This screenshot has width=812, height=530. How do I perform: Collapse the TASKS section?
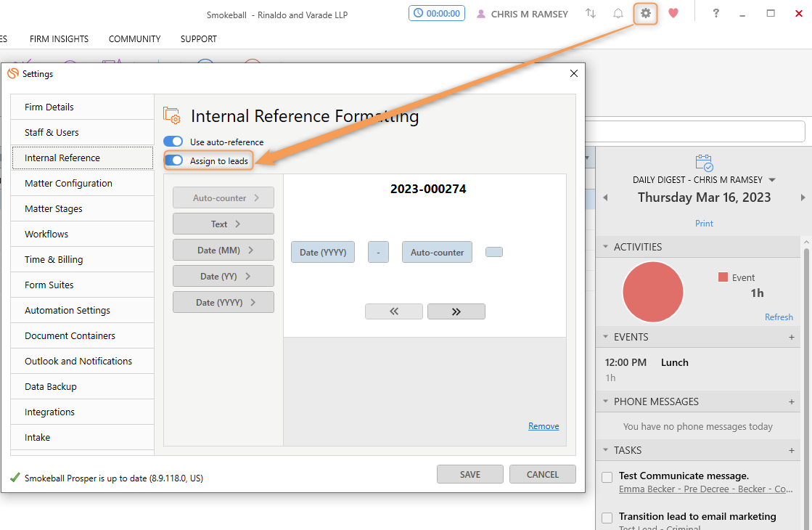pyautogui.click(x=605, y=450)
